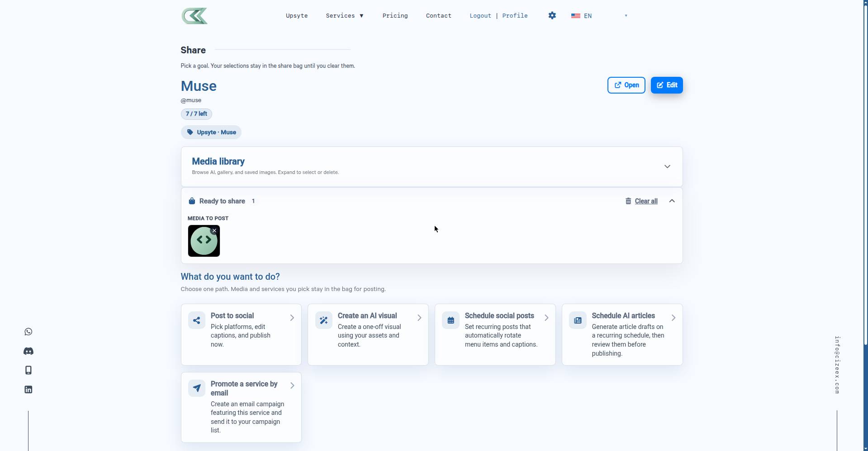
Task: Click the Schedule social posts arrow chevron
Action: point(546,318)
